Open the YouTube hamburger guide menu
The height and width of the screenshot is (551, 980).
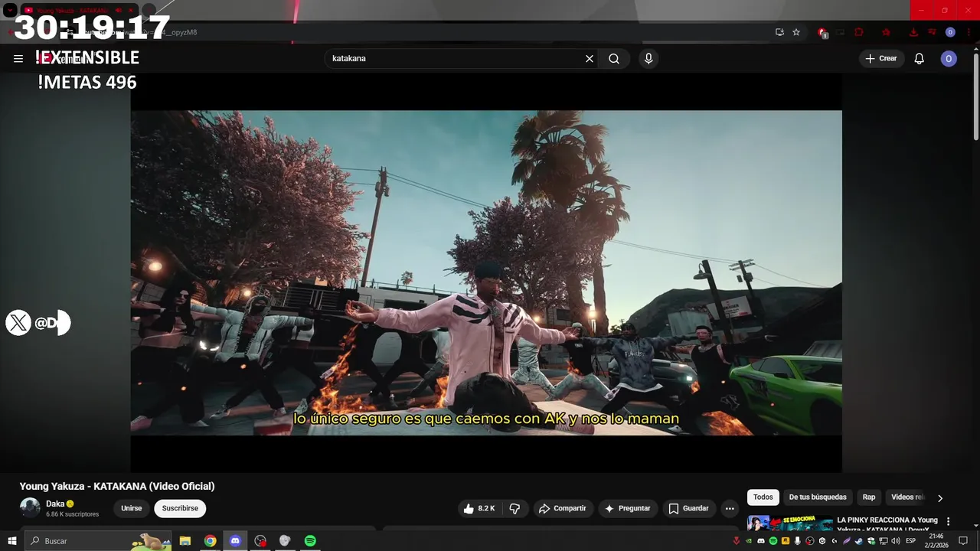pyautogui.click(x=18, y=58)
